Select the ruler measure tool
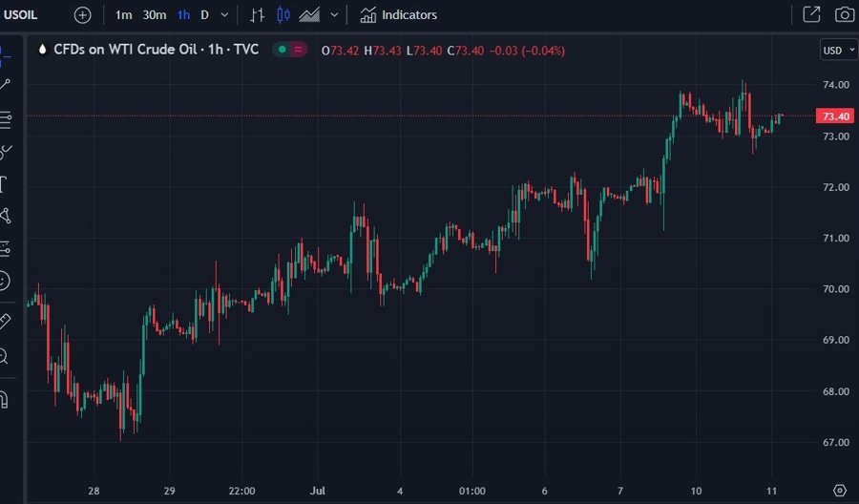This screenshot has width=859, height=504. 5,322
